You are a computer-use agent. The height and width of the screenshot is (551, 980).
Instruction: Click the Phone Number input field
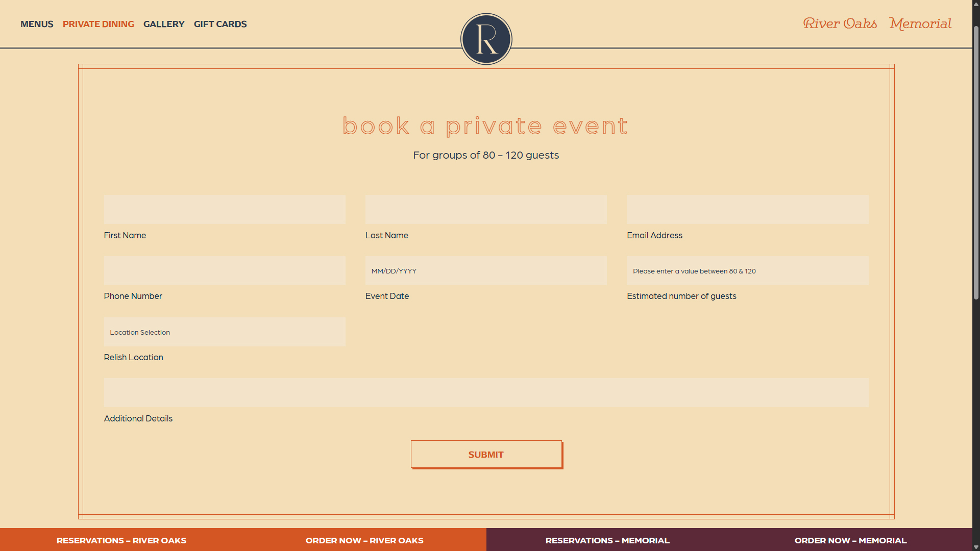point(225,270)
